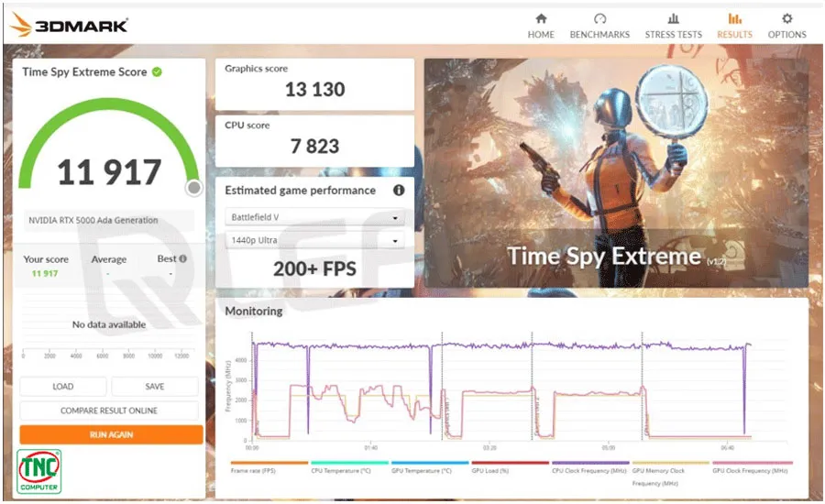This screenshot has height=504, width=825.
Task: Open the 1440p Ultra resolution dropdown
Action: point(314,240)
